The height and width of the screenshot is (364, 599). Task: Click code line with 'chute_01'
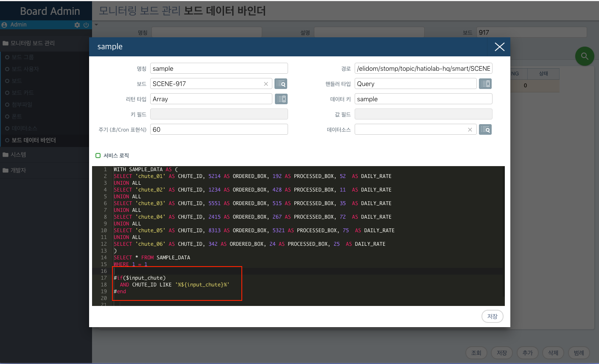click(252, 176)
